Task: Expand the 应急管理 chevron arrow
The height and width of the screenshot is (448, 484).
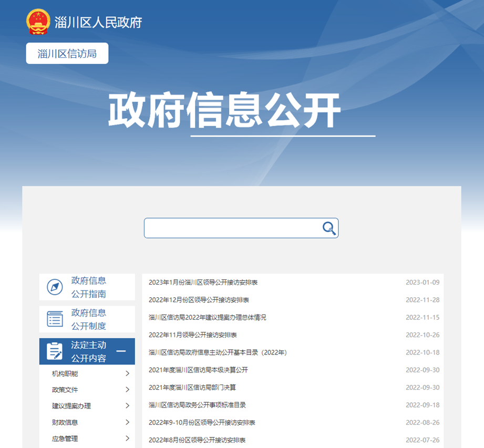Action: [127, 439]
